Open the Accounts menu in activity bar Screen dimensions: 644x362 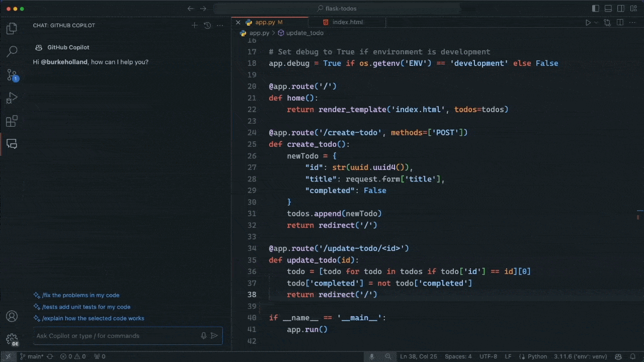click(x=12, y=316)
